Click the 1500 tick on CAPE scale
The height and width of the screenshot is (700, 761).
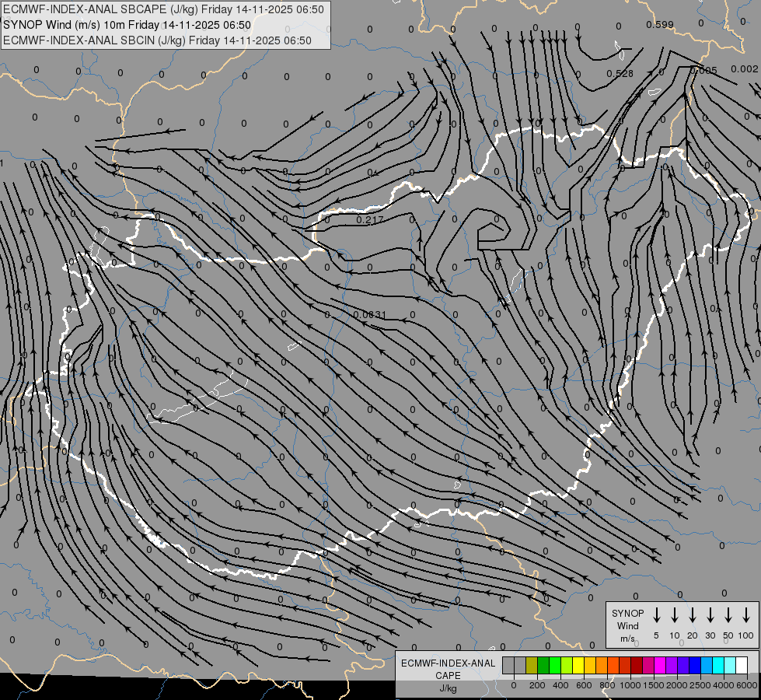(x=654, y=685)
